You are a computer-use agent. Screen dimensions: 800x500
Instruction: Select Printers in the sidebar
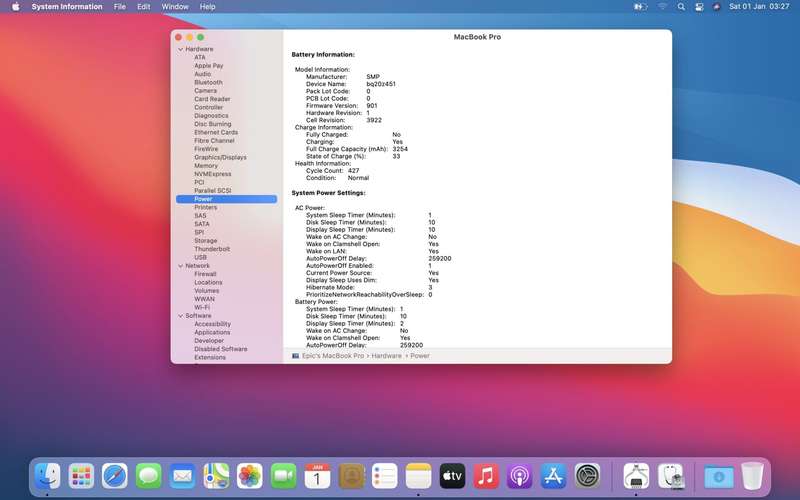(206, 207)
